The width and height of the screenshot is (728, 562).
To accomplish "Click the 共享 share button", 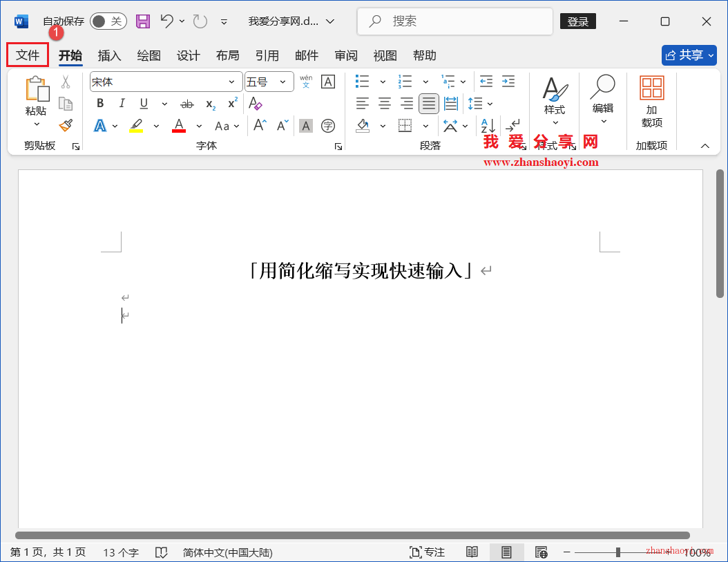I will pos(689,55).
